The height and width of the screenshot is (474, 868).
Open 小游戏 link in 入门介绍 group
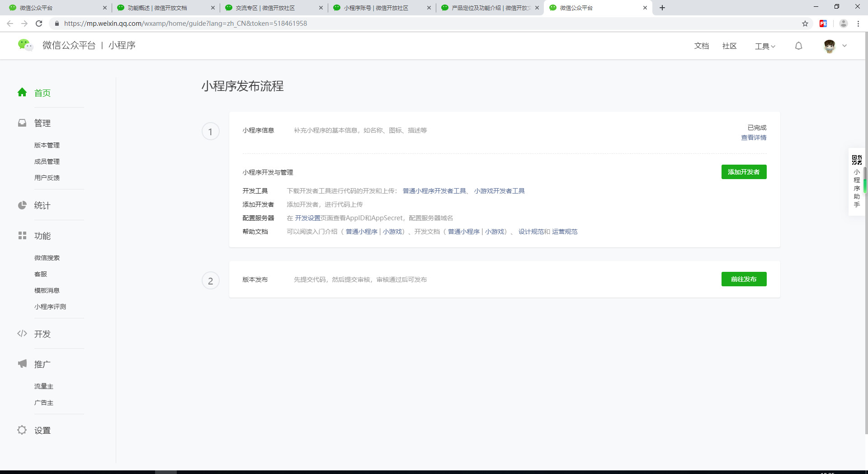[x=392, y=232]
